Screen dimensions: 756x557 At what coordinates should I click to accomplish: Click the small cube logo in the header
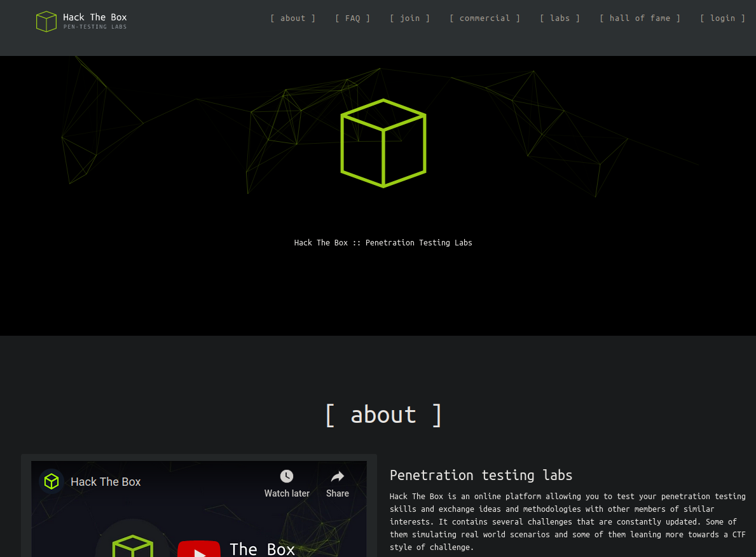(46, 22)
